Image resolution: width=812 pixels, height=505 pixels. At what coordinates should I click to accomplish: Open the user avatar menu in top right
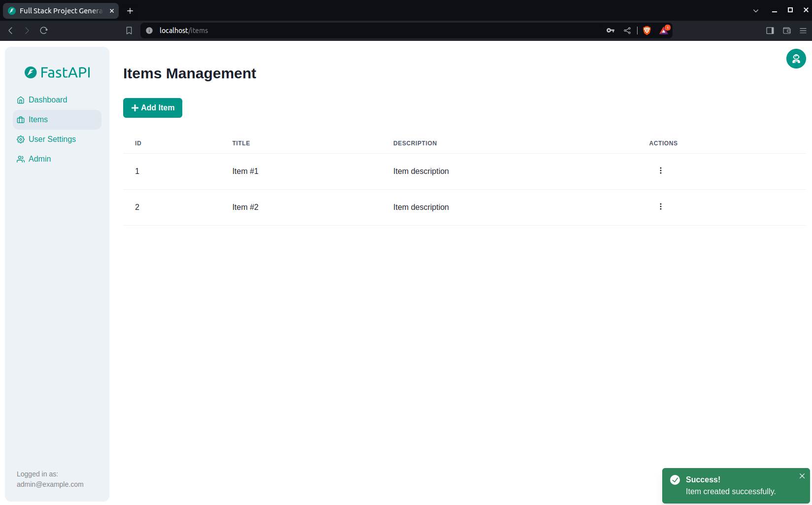pyautogui.click(x=796, y=59)
